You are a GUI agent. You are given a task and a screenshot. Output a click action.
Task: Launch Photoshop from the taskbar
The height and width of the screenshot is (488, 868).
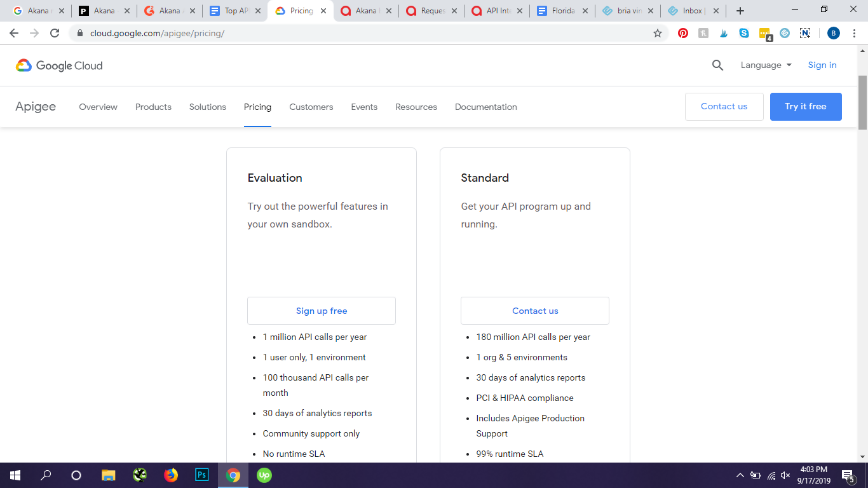click(202, 475)
